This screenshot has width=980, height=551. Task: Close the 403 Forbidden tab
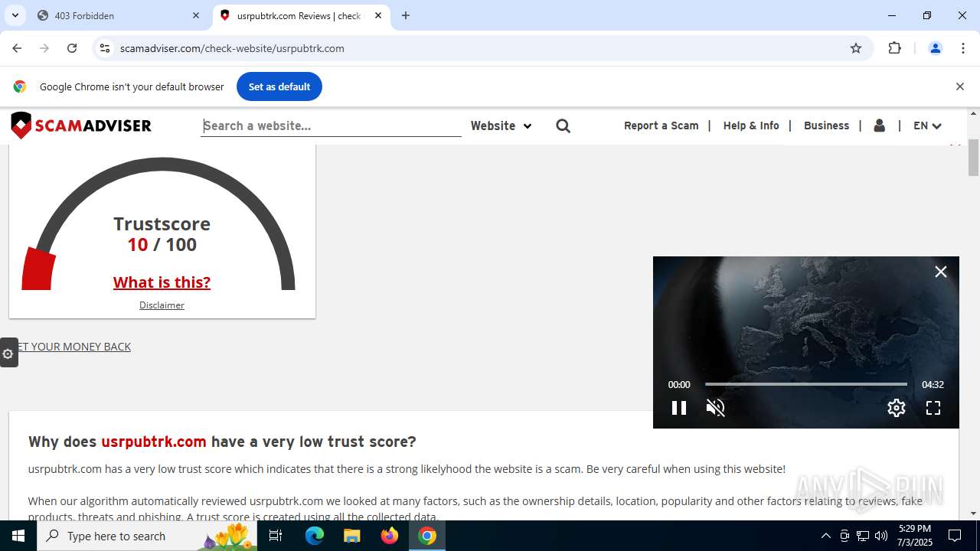196,15
